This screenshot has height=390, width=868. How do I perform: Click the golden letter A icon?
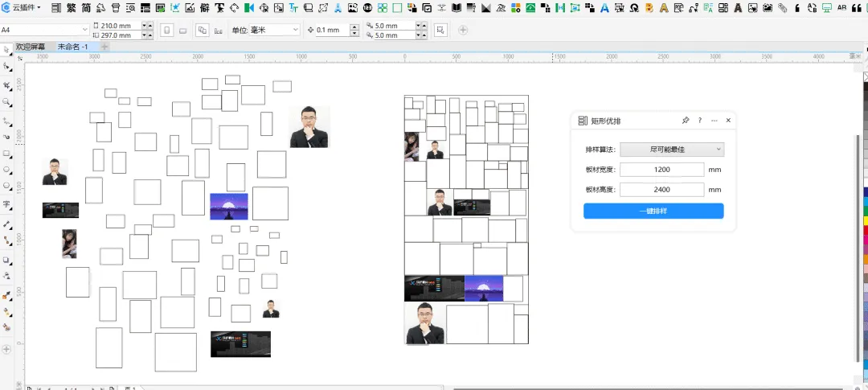[664, 8]
